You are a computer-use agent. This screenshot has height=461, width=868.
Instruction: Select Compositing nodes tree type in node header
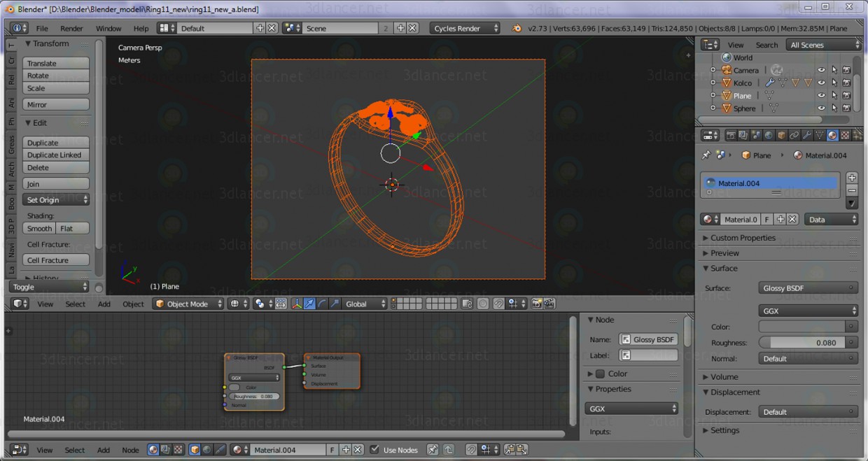pos(165,450)
